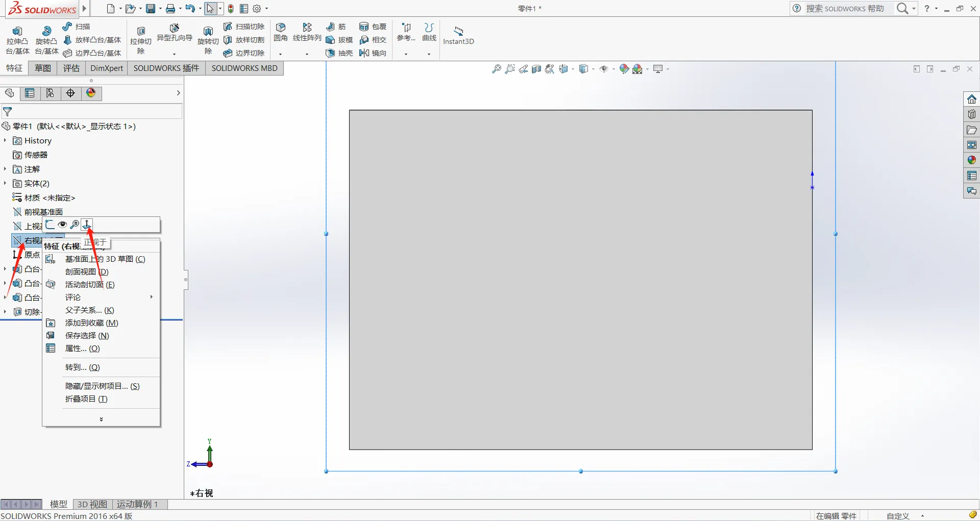
Task: Choose the 边界凸台/基体 boundary boss feature
Action: [92, 53]
